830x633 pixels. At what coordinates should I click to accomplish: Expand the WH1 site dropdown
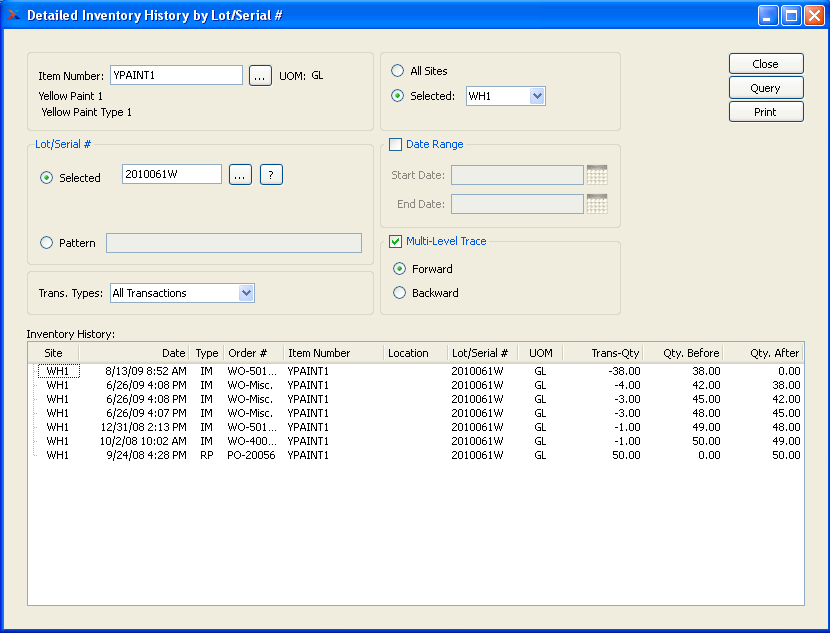point(537,96)
